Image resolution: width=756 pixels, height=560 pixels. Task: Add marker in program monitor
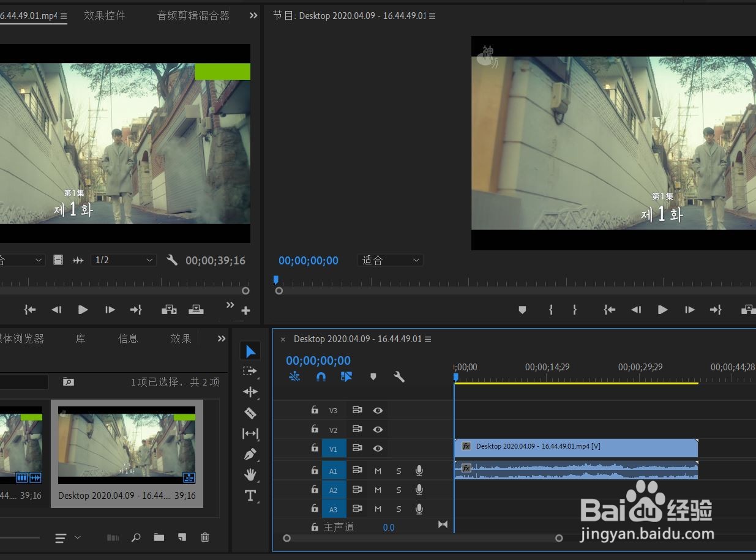(522, 310)
